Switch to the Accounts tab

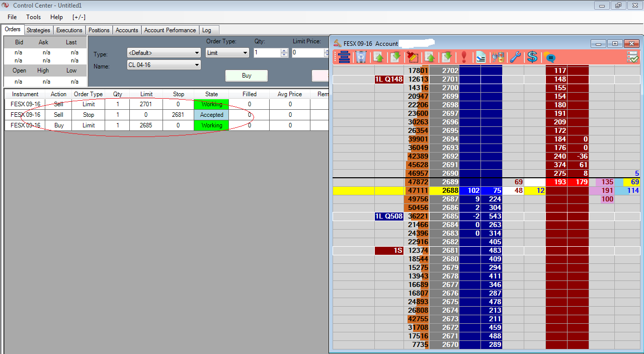[127, 30]
